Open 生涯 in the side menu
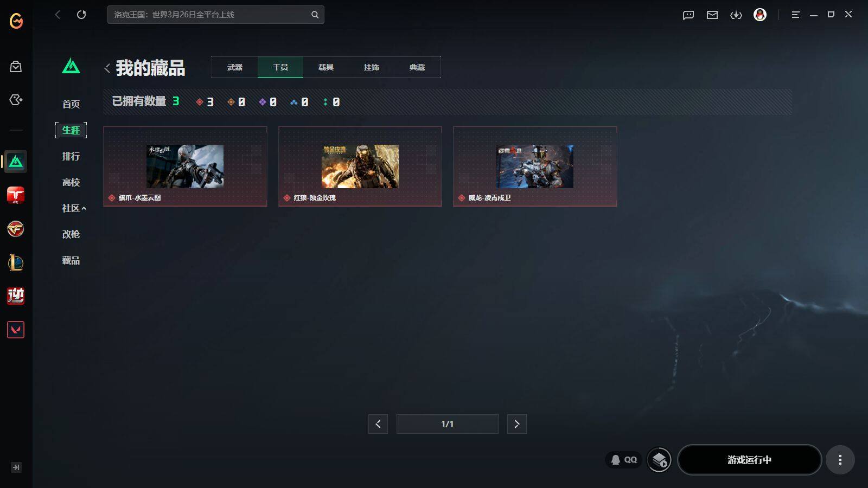 (x=71, y=130)
